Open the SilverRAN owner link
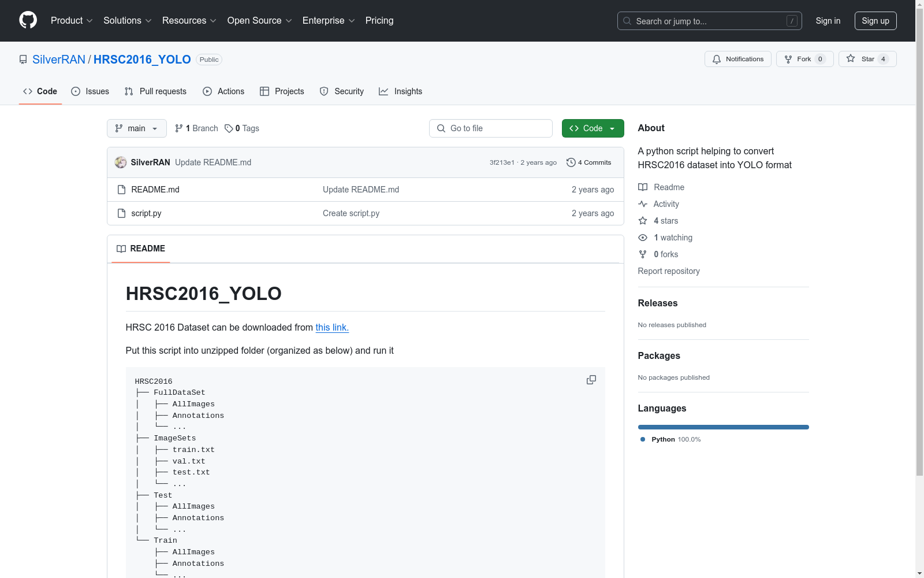This screenshot has width=924, height=578. pyautogui.click(x=59, y=60)
